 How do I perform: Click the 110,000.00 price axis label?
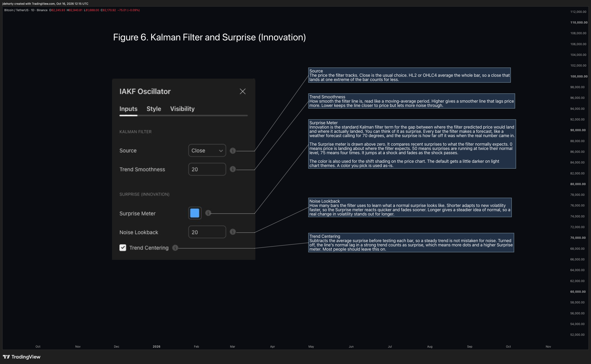pos(579,22)
